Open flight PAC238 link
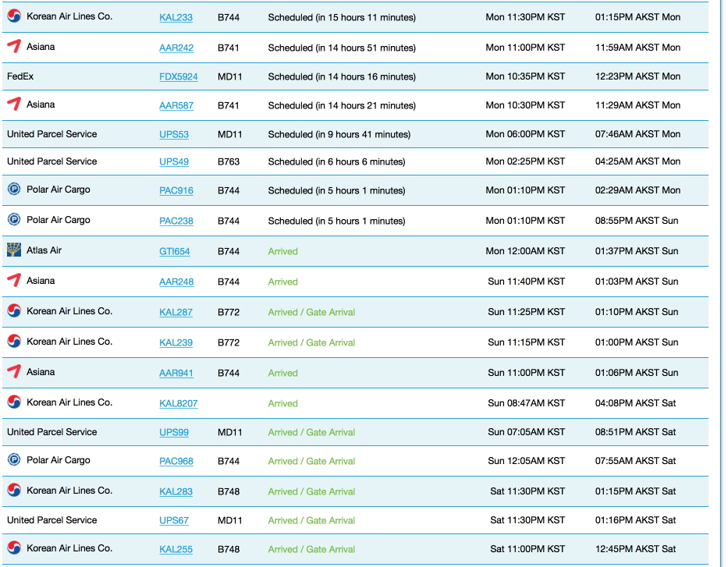 (x=176, y=221)
